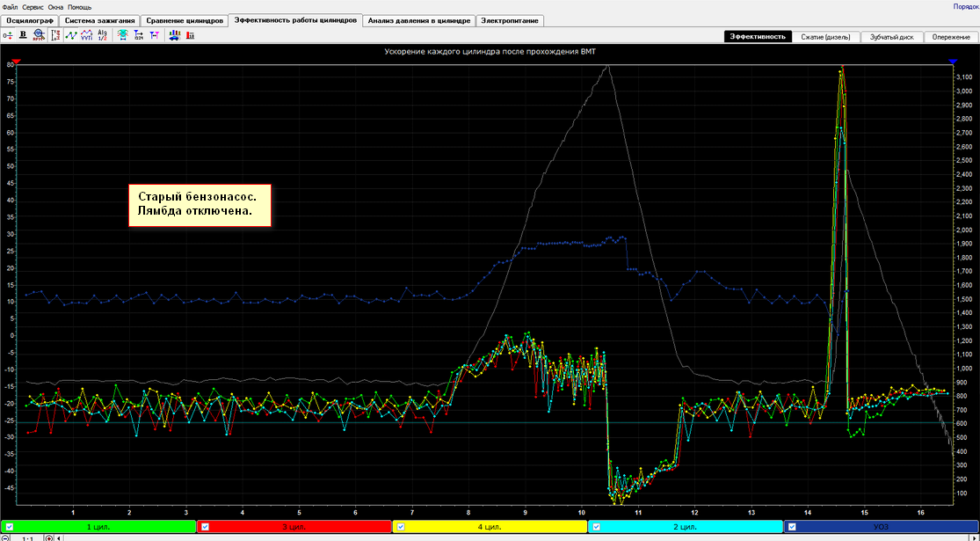Viewport: 980px width, 541px height.
Task: Open the Окна menu
Action: pyautogui.click(x=55, y=7)
